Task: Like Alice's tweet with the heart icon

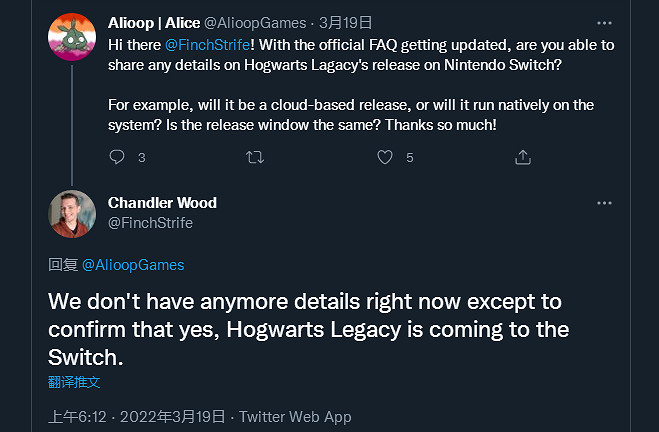Action: [x=385, y=157]
